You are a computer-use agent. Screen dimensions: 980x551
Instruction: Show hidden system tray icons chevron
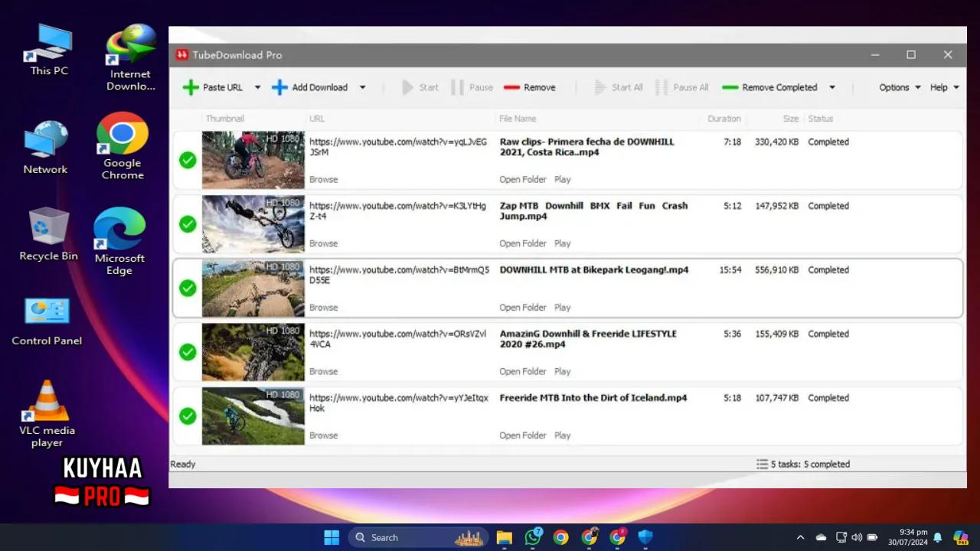click(801, 537)
